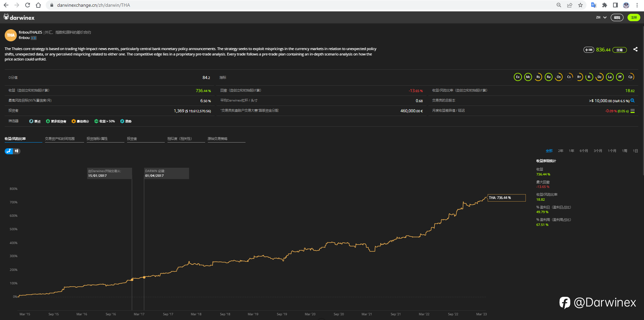Reload the page with browser refresh button
The height and width of the screenshot is (320, 644).
[28, 5]
